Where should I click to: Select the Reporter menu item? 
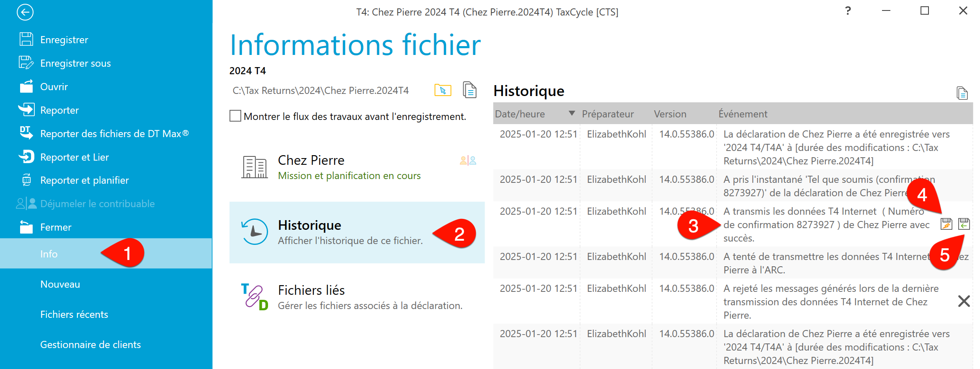[59, 110]
